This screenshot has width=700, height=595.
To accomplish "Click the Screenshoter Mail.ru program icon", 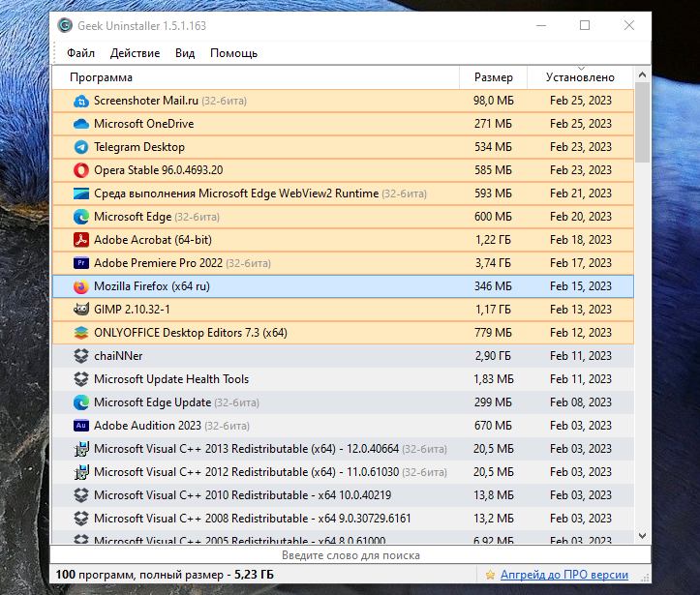I will coord(80,101).
